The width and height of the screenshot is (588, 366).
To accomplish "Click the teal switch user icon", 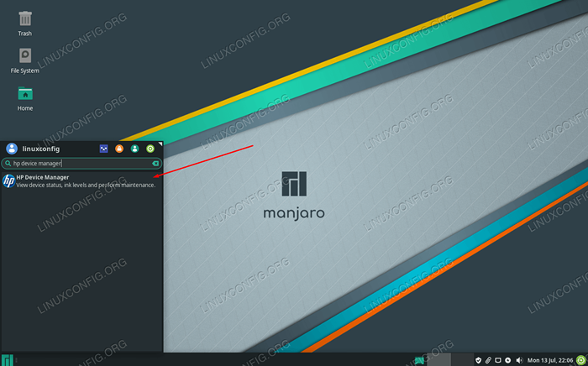I will pos(134,149).
